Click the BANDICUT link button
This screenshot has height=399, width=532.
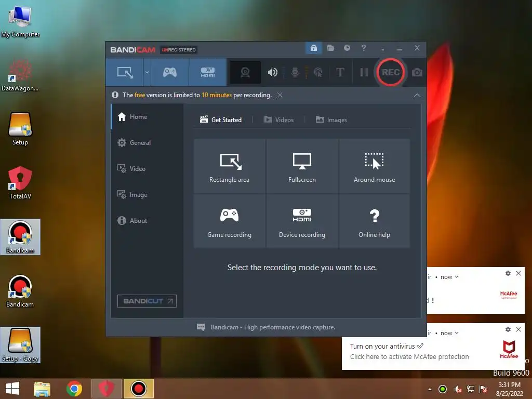click(147, 301)
